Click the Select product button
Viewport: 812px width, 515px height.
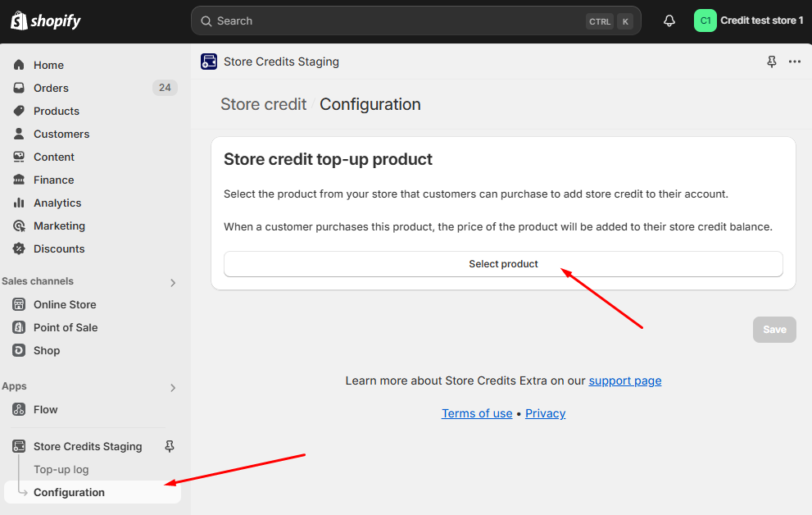tap(503, 264)
